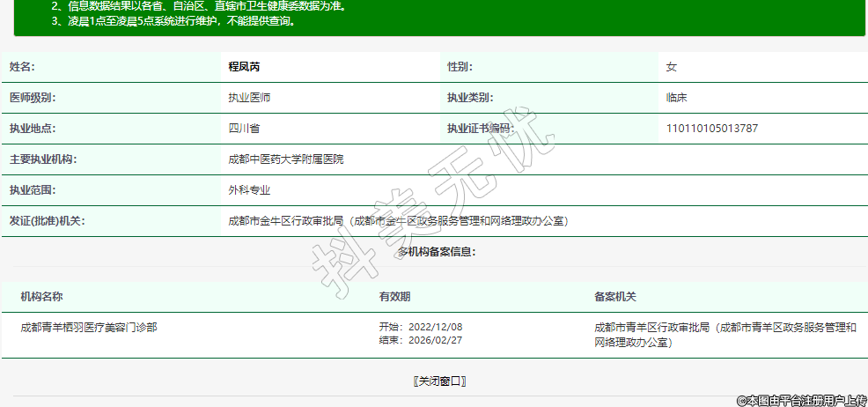Click the 医师级别 label cell
The width and height of the screenshot is (868, 407).
click(33, 98)
